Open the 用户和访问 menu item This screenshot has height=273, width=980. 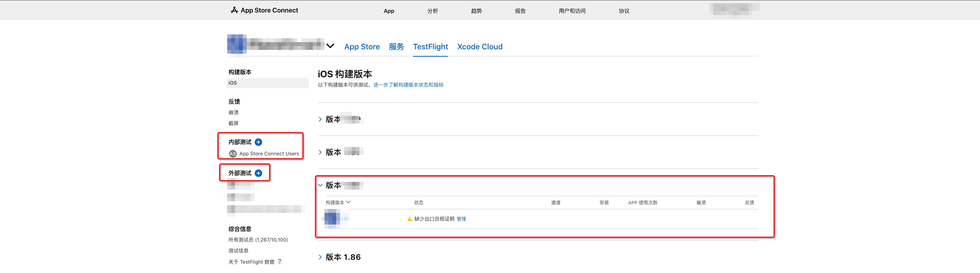tap(572, 11)
